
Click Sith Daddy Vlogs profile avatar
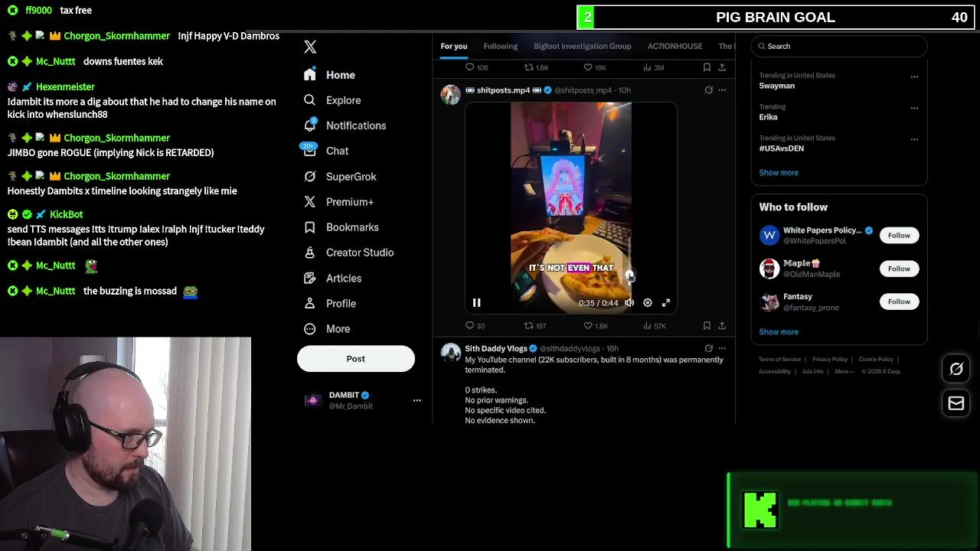(451, 352)
